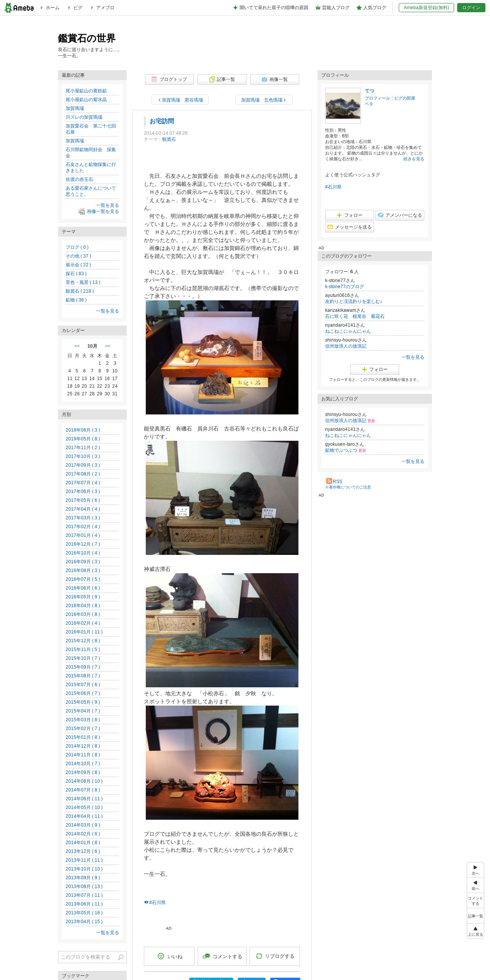
Task: Open gyokusen-taro's 鉱物でぶつぶつ blog link
Action: [x=341, y=450]
